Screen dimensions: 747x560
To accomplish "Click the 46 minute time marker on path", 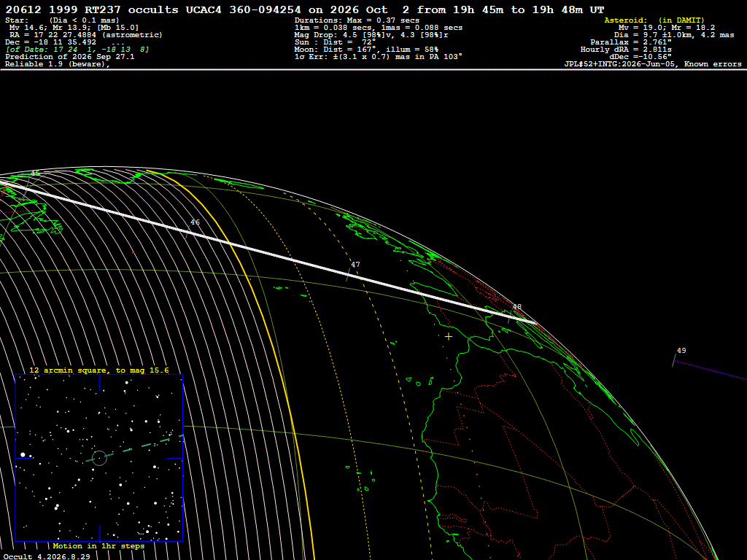I will 195,222.
